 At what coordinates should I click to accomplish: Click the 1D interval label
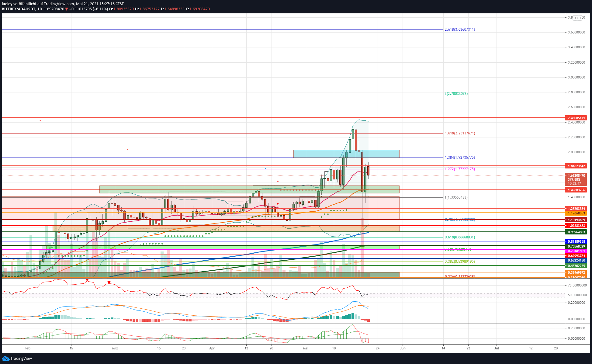(x=40, y=9)
